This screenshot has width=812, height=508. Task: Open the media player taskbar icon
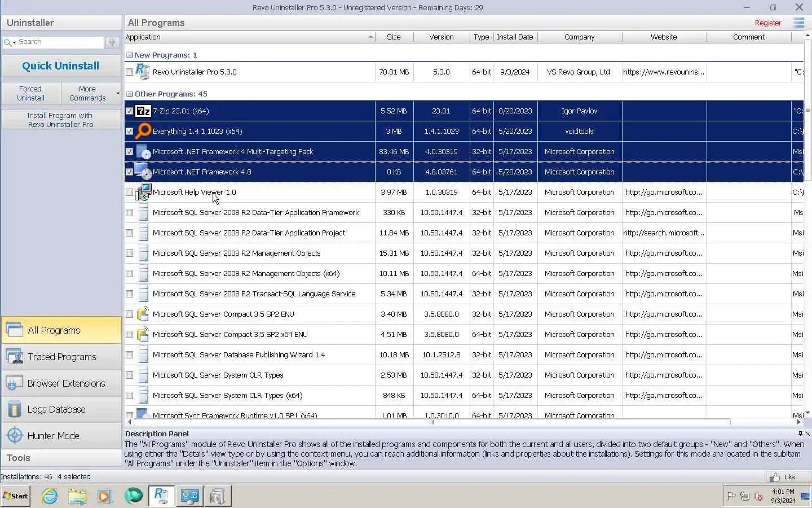coord(105,496)
